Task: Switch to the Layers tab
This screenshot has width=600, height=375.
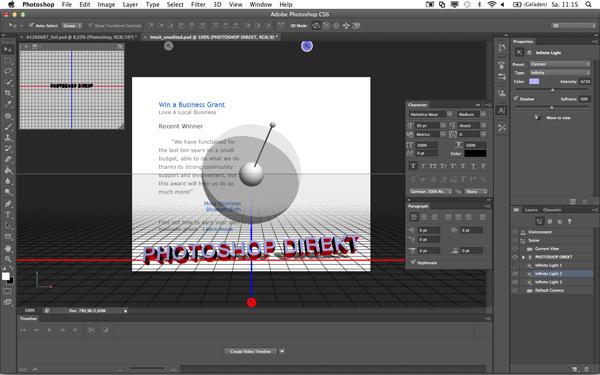Action: click(531, 210)
